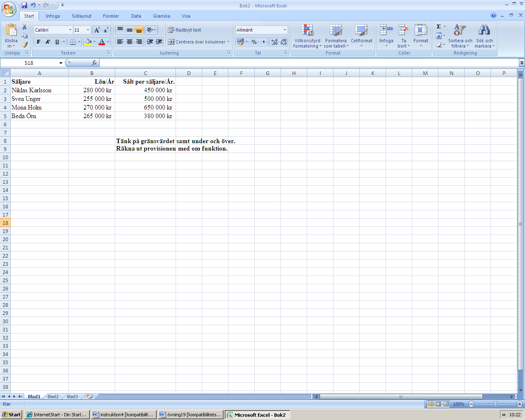Toggle underline formatting U
The width and height of the screenshot is (525, 420).
[x=57, y=42]
